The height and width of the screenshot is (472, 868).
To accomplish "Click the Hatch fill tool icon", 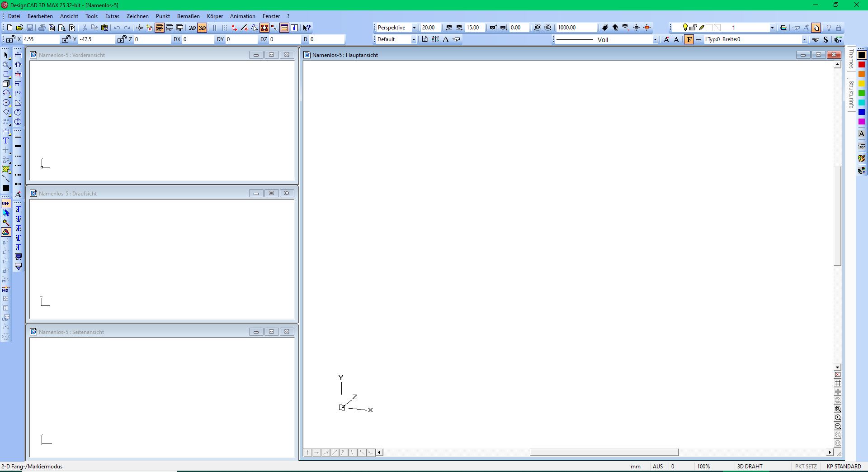I will click(x=6, y=169).
